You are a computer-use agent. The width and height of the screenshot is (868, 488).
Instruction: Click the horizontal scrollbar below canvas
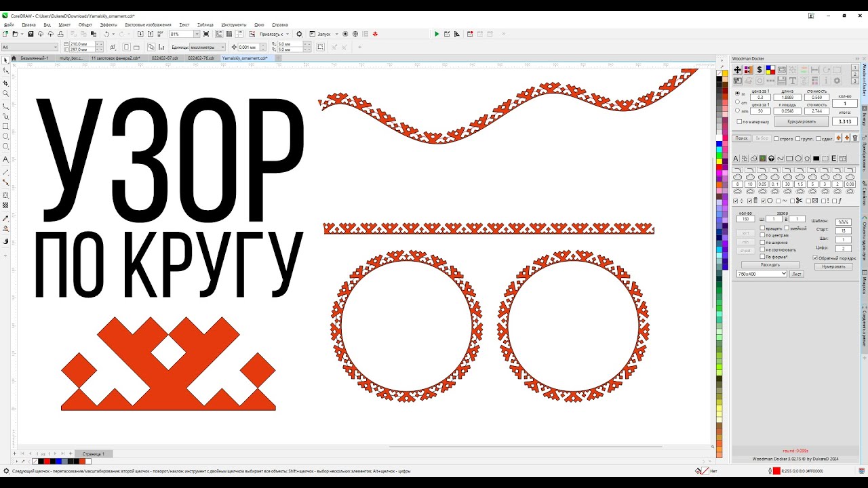pos(526,447)
